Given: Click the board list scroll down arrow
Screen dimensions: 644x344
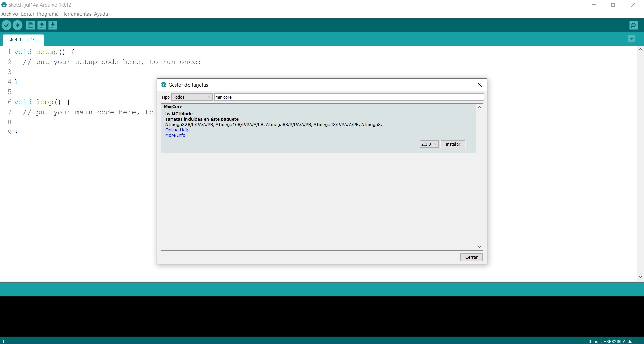Looking at the screenshot, I should point(479,247).
